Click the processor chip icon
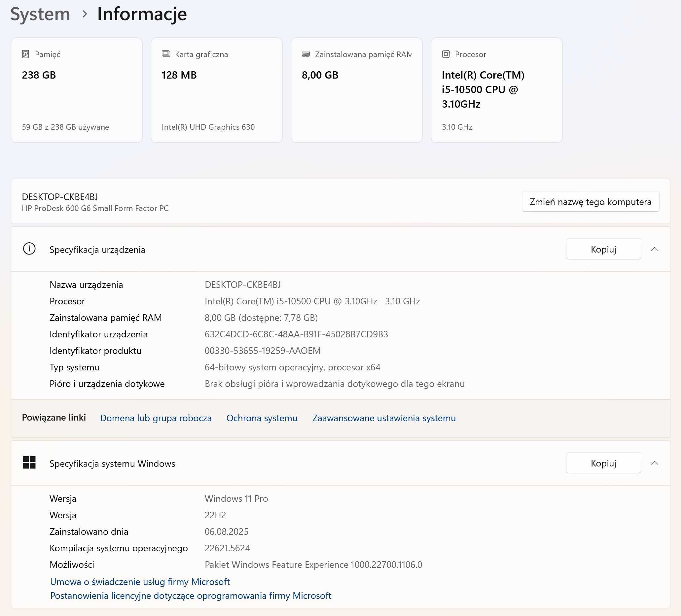 coord(446,54)
